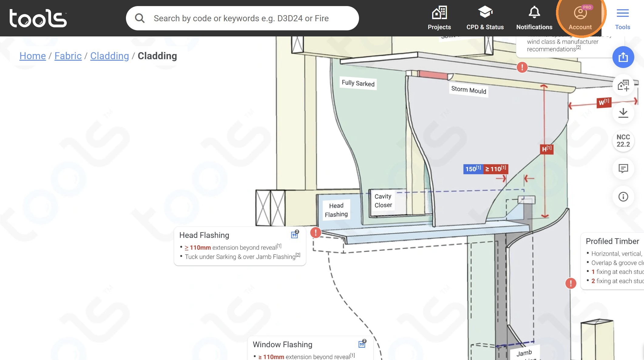Open the comments feedback icon

(x=623, y=168)
